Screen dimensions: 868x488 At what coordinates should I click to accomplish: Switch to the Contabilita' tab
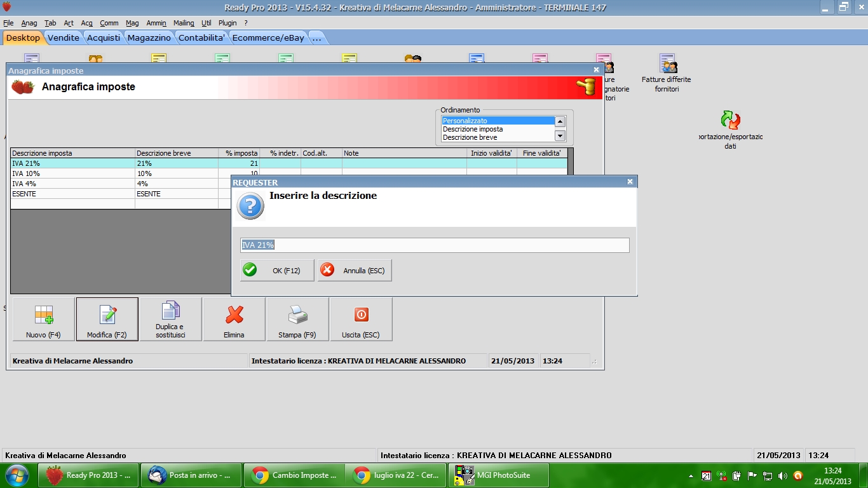click(x=201, y=37)
